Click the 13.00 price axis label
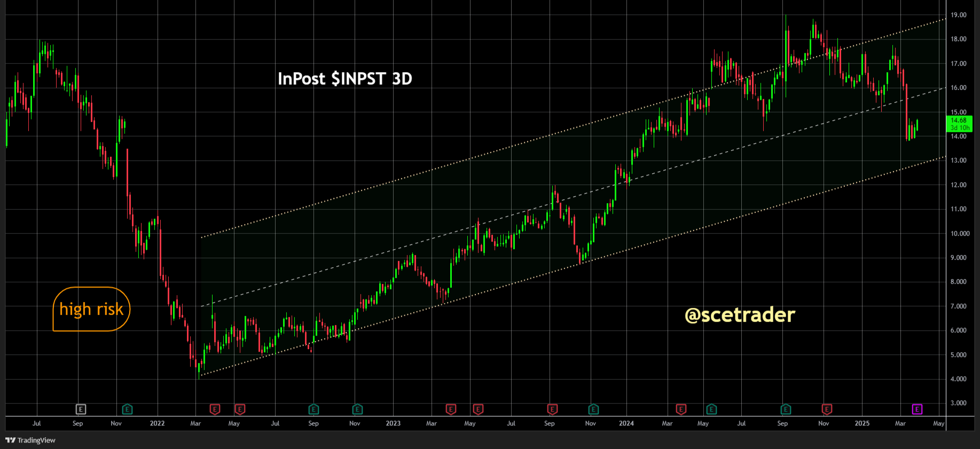The image size is (980, 449). coord(959,160)
